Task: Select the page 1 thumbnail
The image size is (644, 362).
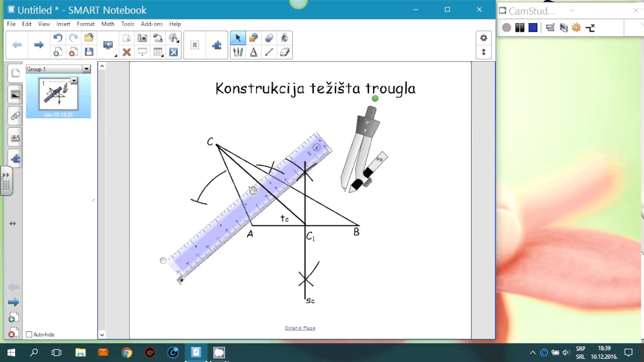Action: pyautogui.click(x=58, y=94)
